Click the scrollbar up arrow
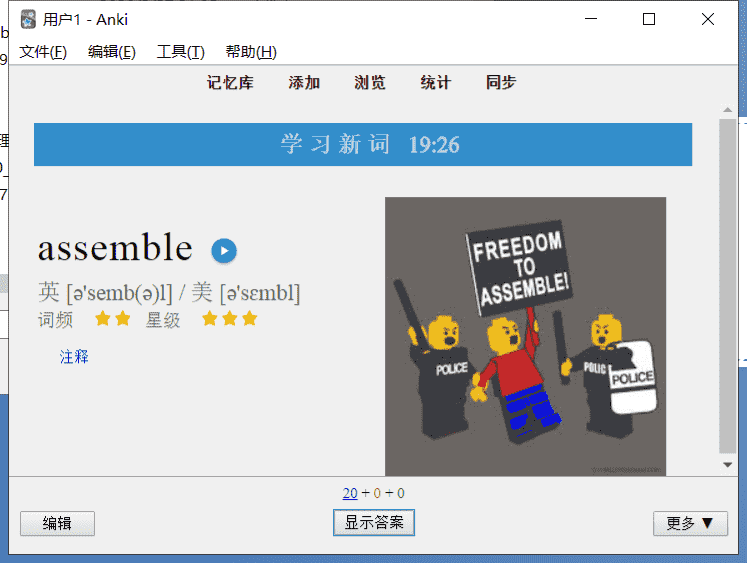This screenshot has height=563, width=747. pyautogui.click(x=727, y=110)
